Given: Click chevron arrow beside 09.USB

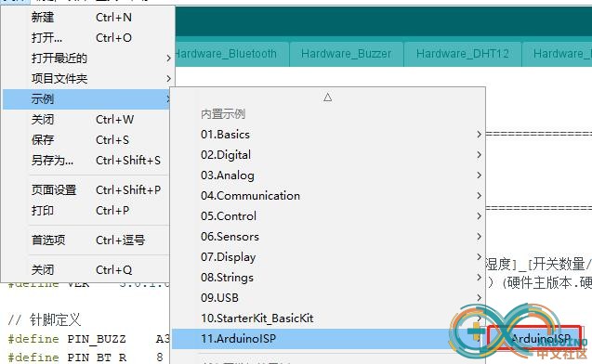Looking at the screenshot, I should 480,298.
